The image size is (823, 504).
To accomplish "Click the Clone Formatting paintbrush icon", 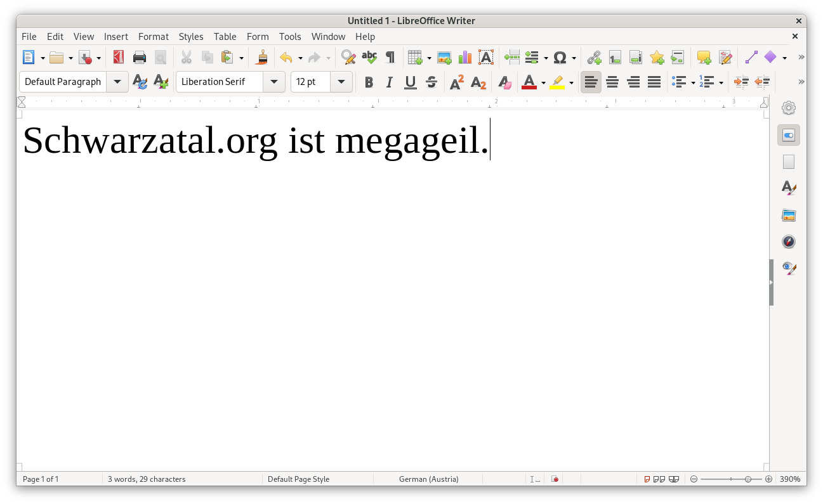I will coord(261,58).
